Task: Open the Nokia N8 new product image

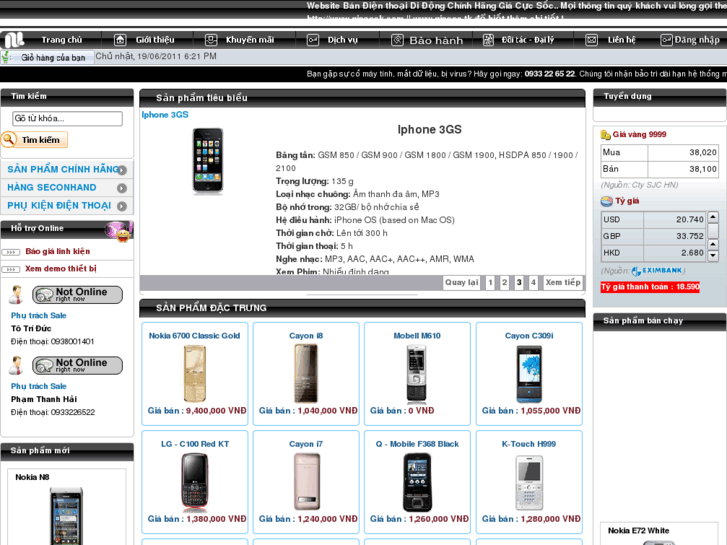Action: [x=67, y=516]
